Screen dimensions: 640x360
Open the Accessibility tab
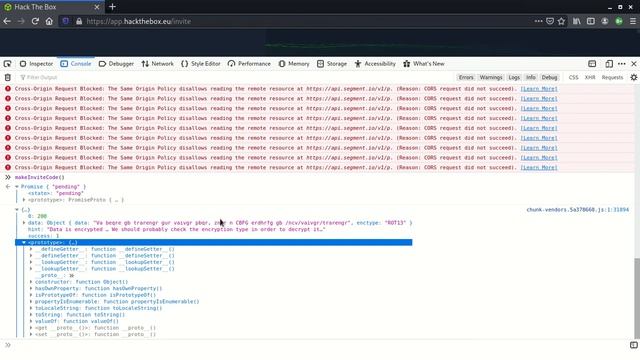pos(375,64)
